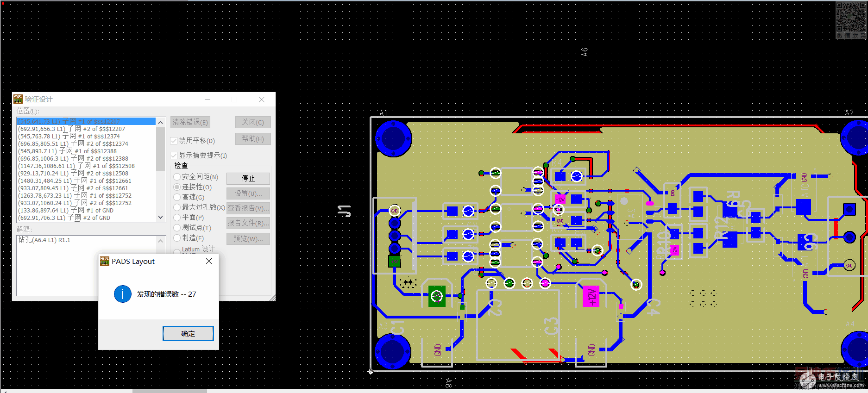
Task: Click down arrow of error location list scrollbar
Action: [161, 217]
